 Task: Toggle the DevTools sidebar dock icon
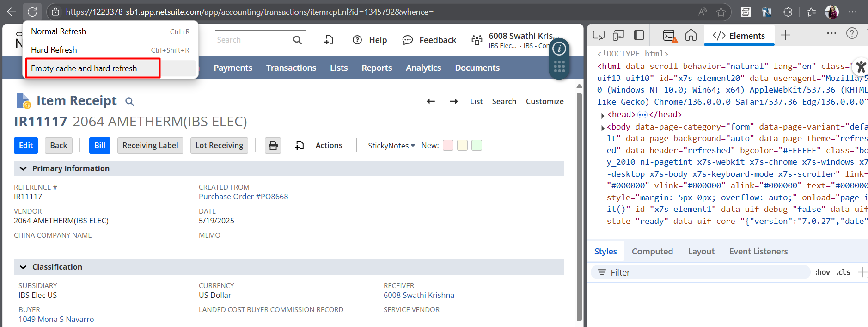(x=639, y=35)
